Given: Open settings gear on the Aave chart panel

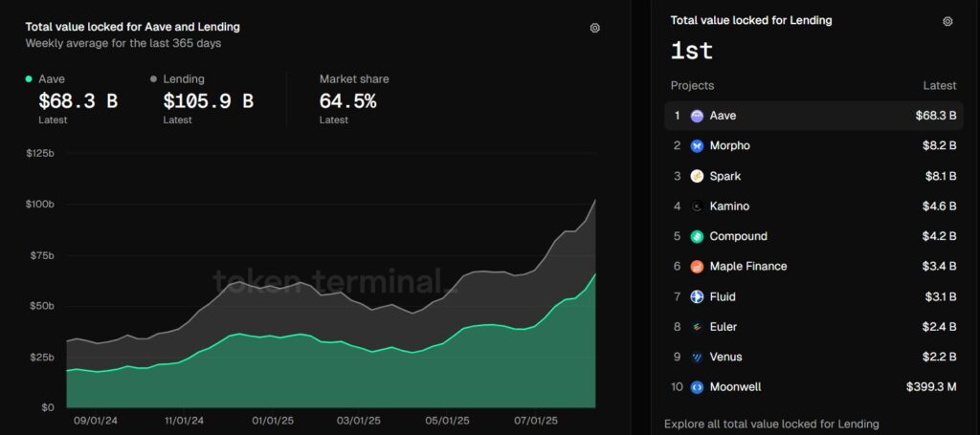Looking at the screenshot, I should (595, 28).
